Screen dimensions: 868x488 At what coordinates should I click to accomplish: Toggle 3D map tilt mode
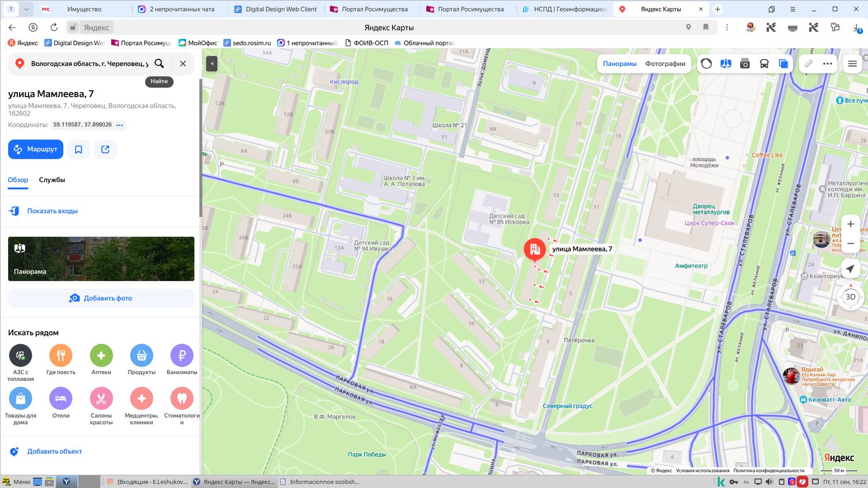850,297
